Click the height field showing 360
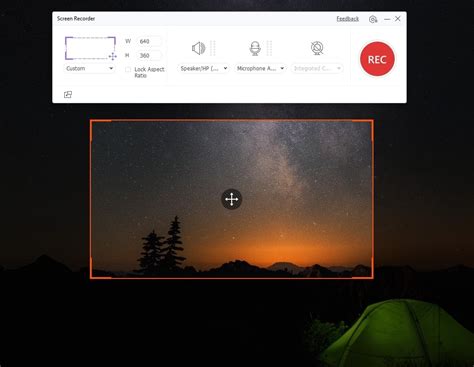Screen dimensions: 474x367 (x=149, y=55)
